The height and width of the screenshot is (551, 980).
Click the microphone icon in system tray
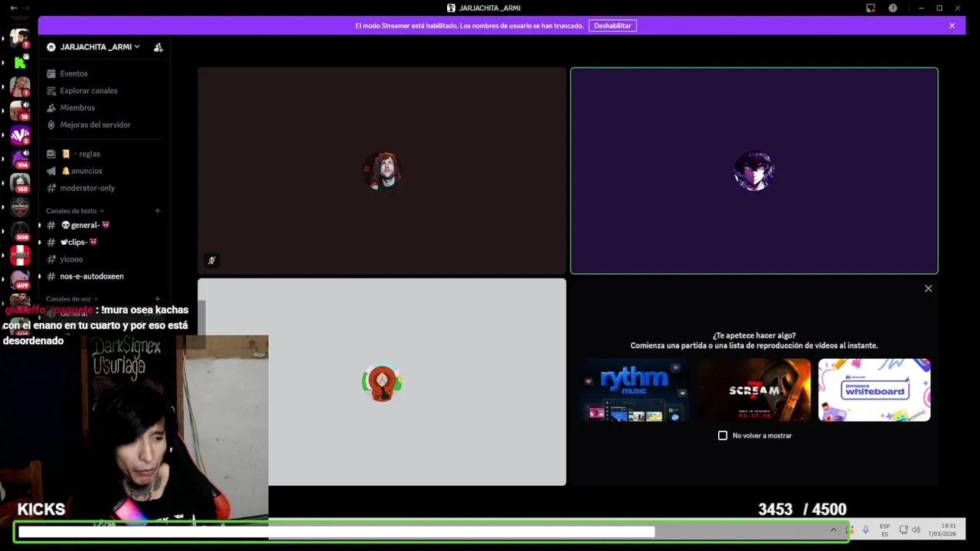tap(866, 530)
